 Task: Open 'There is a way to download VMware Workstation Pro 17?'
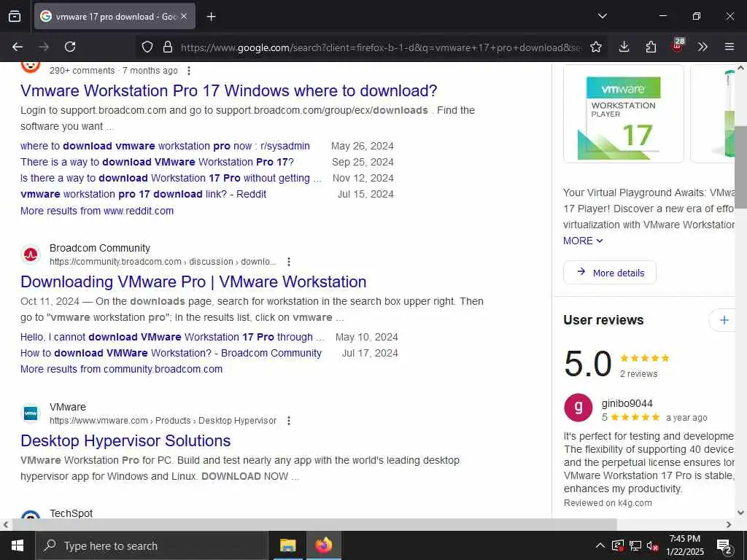tap(157, 162)
